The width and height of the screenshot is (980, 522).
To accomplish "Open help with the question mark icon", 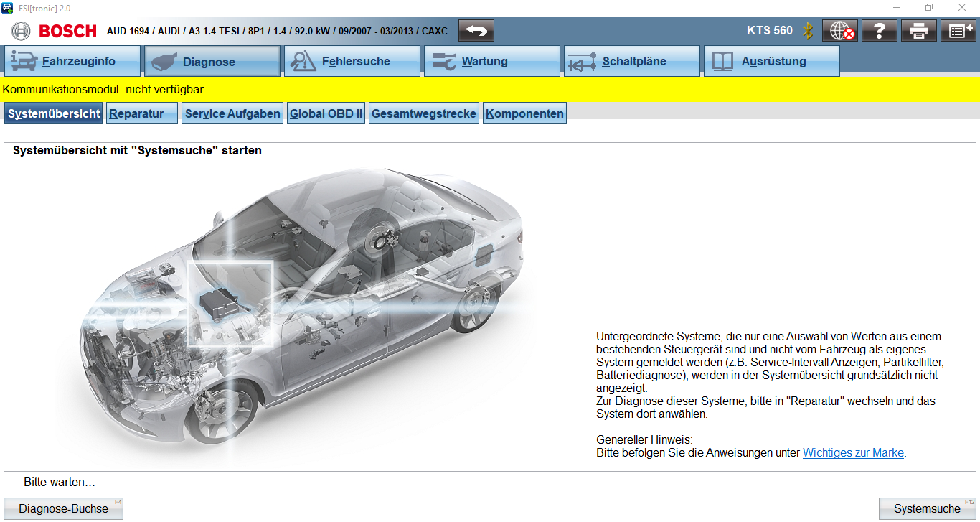I will (880, 31).
